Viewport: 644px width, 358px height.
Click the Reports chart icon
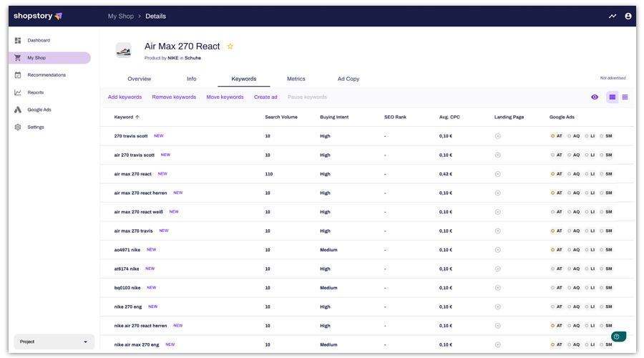pos(18,92)
